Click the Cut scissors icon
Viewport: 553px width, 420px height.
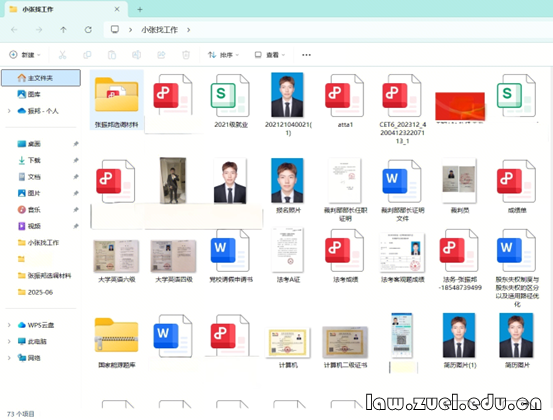pos(62,55)
